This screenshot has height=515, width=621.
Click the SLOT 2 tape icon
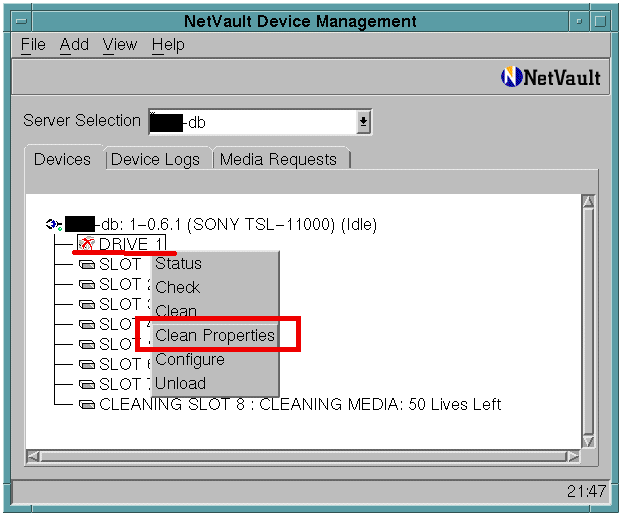point(87,284)
